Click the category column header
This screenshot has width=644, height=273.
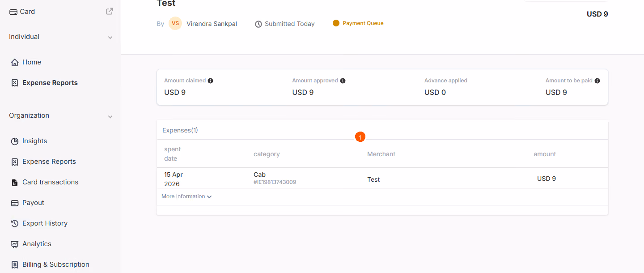point(267,154)
